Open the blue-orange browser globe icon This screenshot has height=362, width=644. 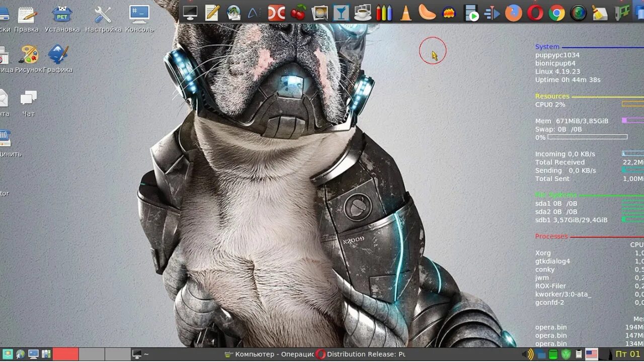click(514, 13)
